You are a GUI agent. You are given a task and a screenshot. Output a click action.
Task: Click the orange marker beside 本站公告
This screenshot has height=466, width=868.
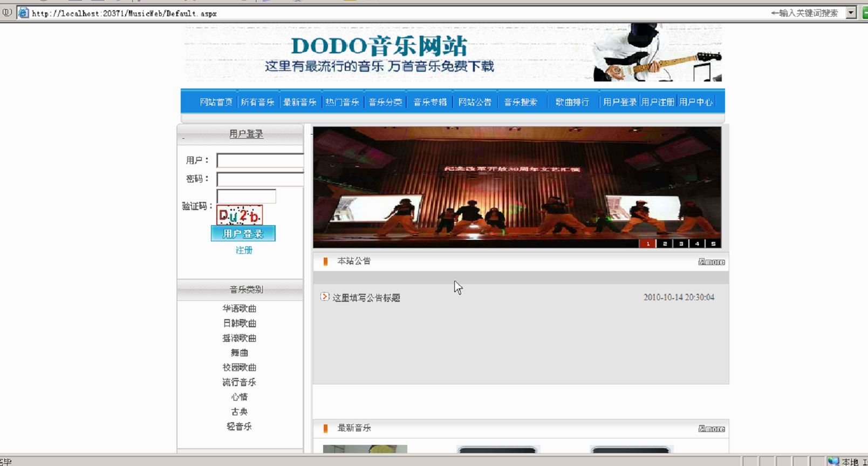tap(325, 261)
